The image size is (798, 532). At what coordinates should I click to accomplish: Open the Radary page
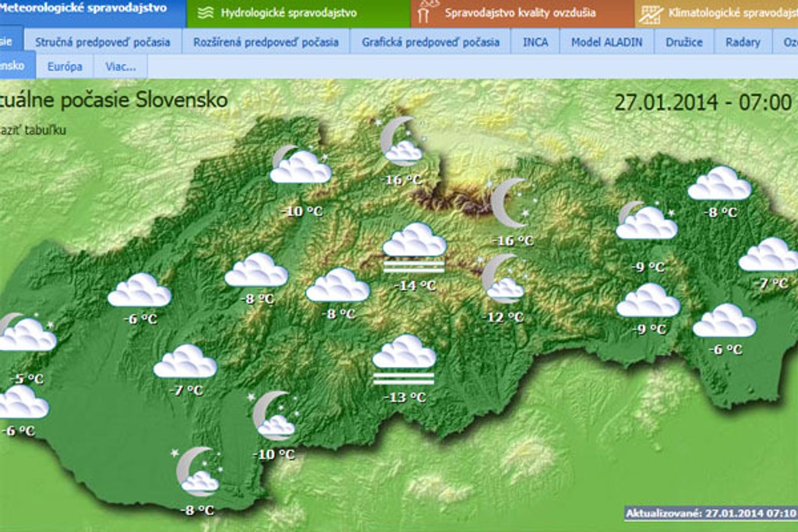click(742, 42)
